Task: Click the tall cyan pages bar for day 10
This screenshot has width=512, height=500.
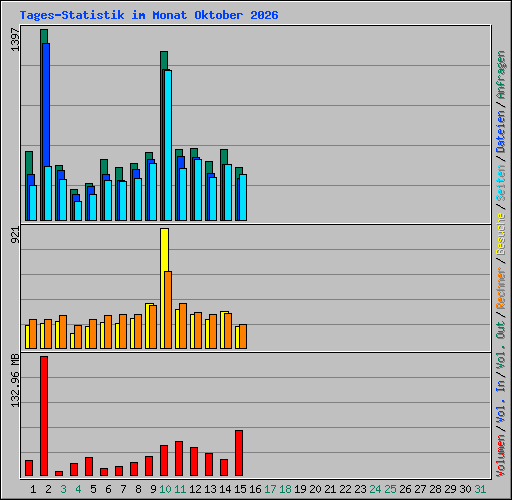Action: (x=168, y=145)
